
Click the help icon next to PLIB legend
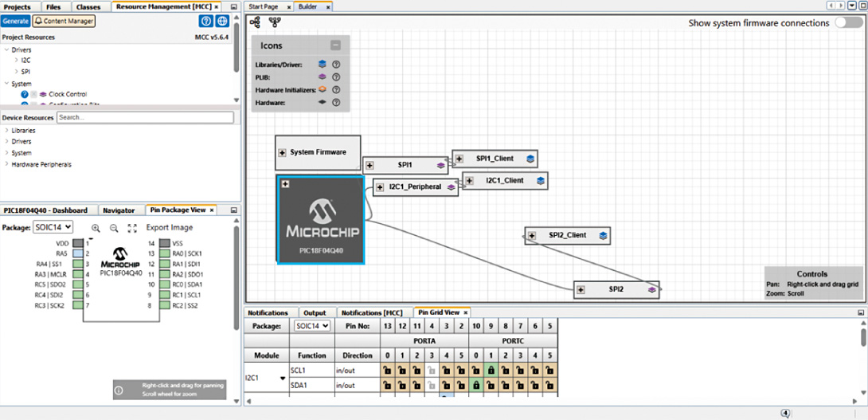pos(336,77)
